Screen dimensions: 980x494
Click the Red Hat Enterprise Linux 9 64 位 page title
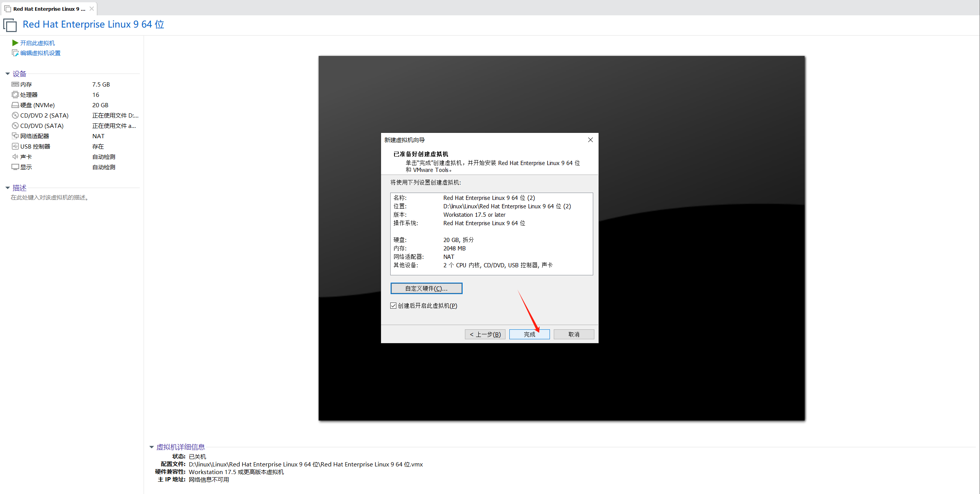point(93,24)
